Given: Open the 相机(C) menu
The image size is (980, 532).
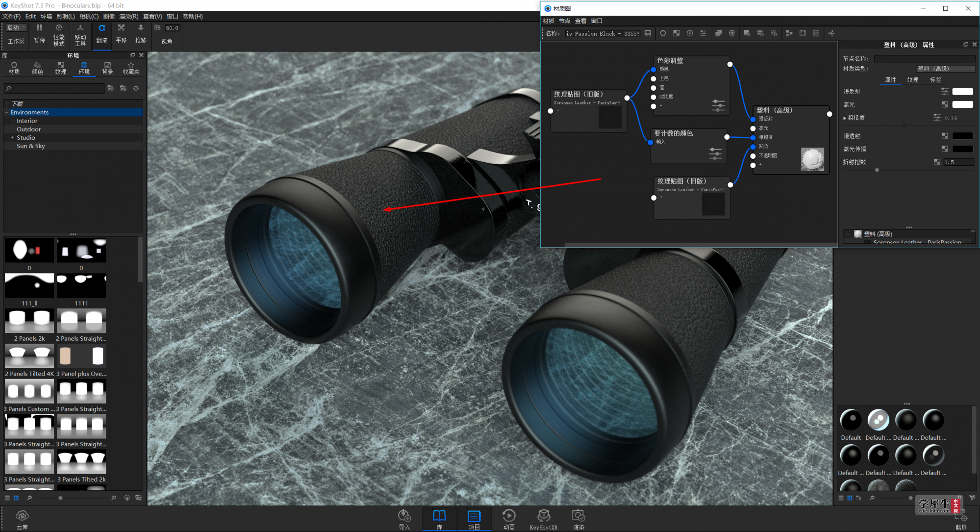Looking at the screenshot, I should tap(89, 16).
